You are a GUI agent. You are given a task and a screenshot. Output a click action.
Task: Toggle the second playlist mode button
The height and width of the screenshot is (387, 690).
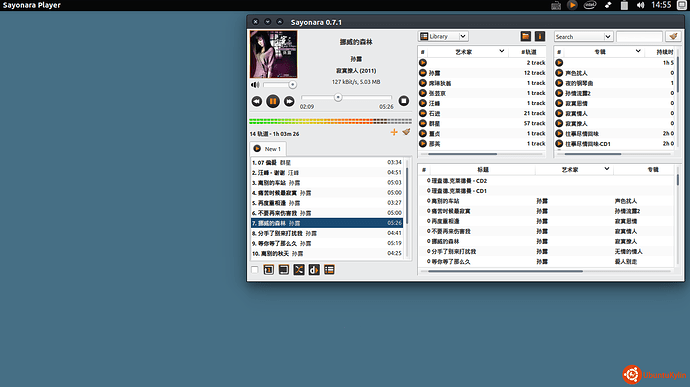click(x=284, y=269)
